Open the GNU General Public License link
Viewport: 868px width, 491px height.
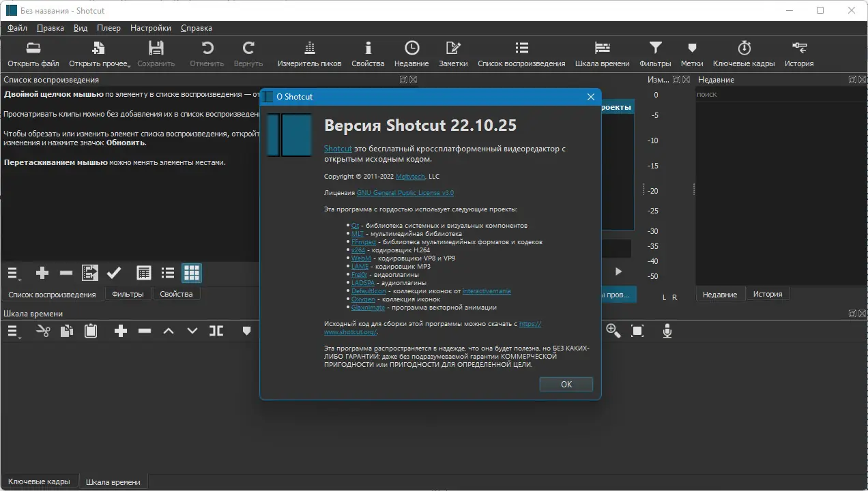pos(405,193)
